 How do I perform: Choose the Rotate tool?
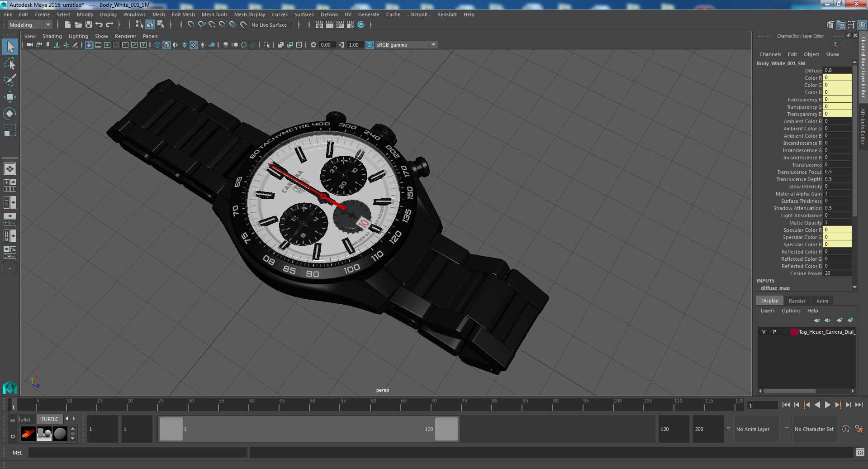(x=10, y=113)
